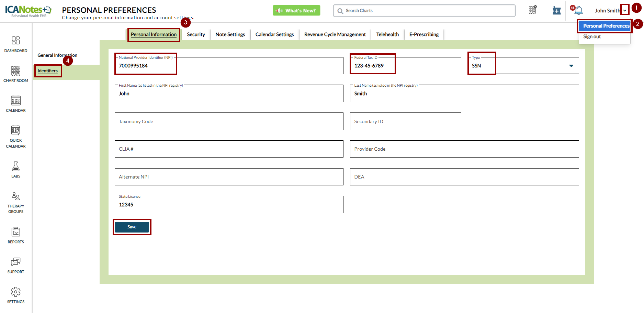Image resolution: width=644 pixels, height=313 pixels.
Task: Select the Labs flask icon
Action: coord(16,167)
